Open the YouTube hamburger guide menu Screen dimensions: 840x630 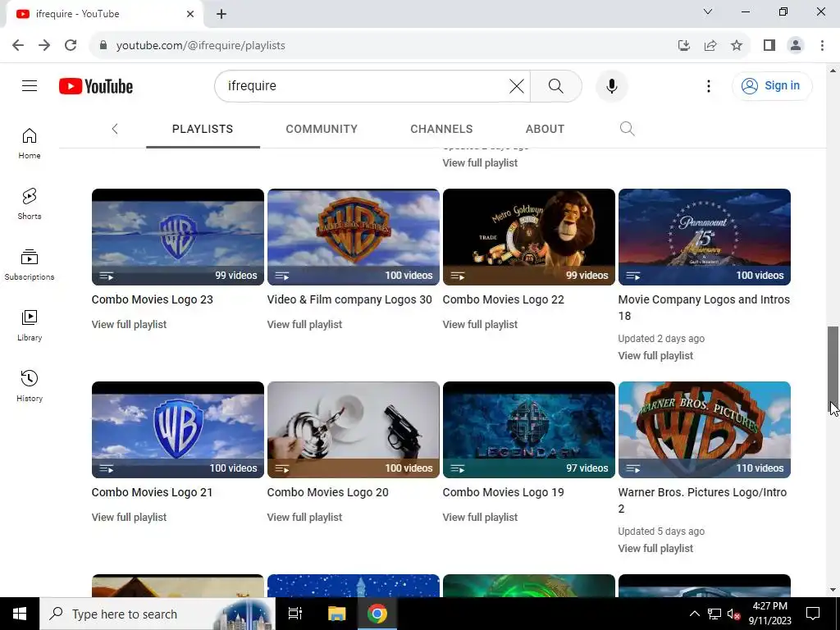30,85
